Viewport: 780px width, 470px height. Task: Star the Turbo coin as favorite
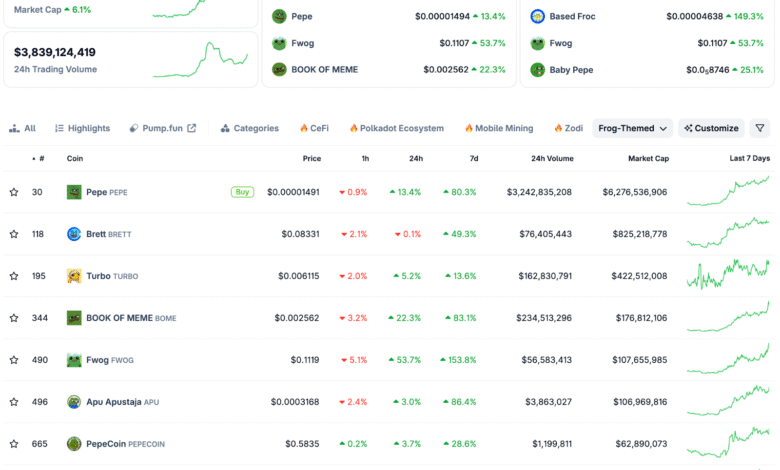tap(14, 276)
